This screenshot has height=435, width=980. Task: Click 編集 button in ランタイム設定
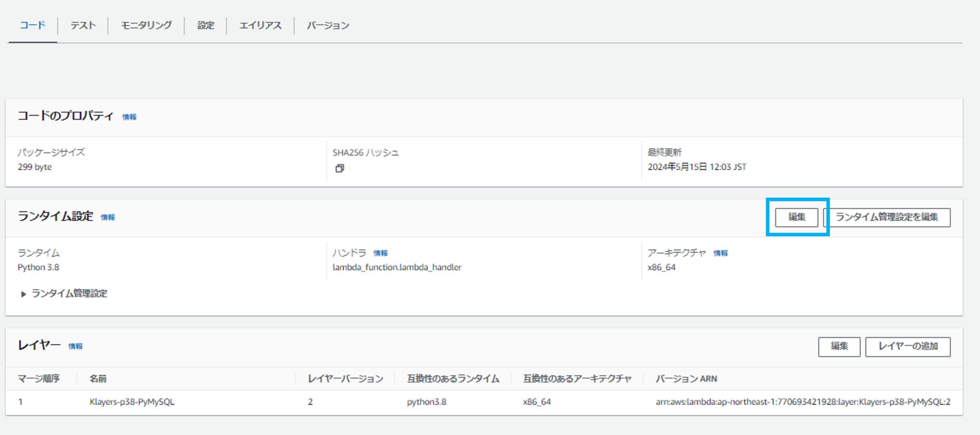pos(796,217)
